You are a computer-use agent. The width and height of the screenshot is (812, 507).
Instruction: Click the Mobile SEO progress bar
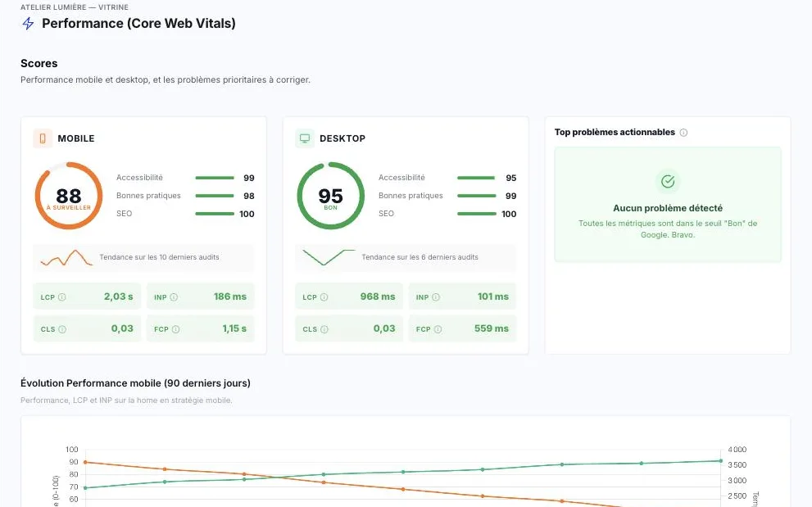point(215,213)
